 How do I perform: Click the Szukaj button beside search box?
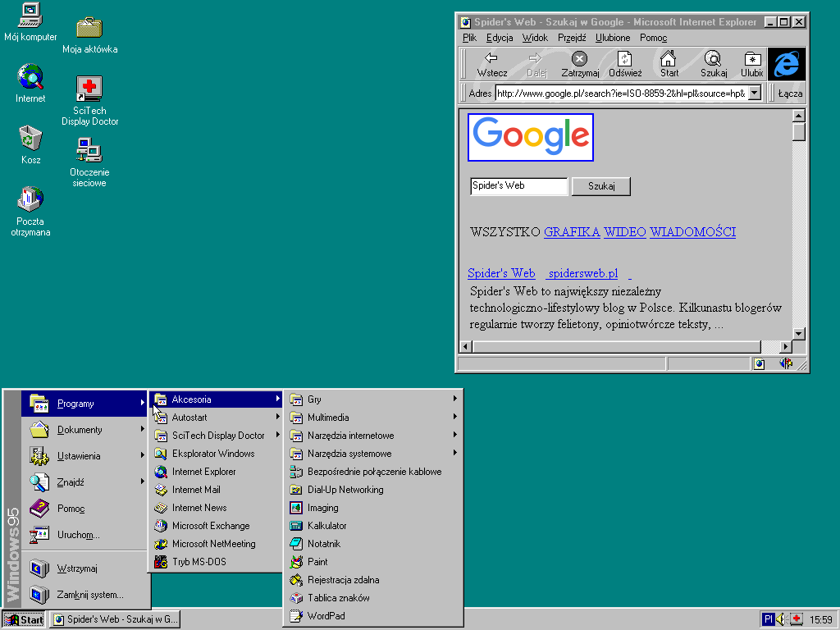[x=601, y=186]
